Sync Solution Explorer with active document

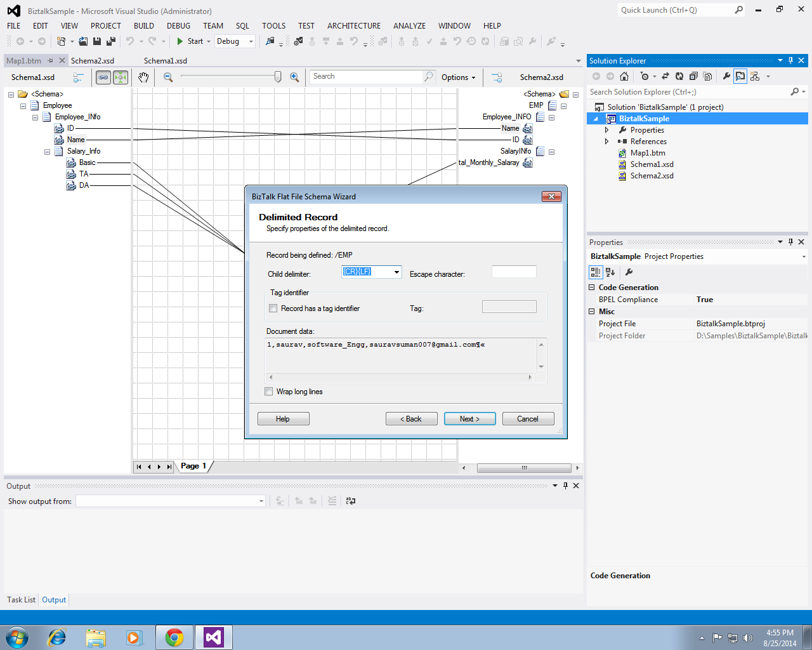point(665,76)
